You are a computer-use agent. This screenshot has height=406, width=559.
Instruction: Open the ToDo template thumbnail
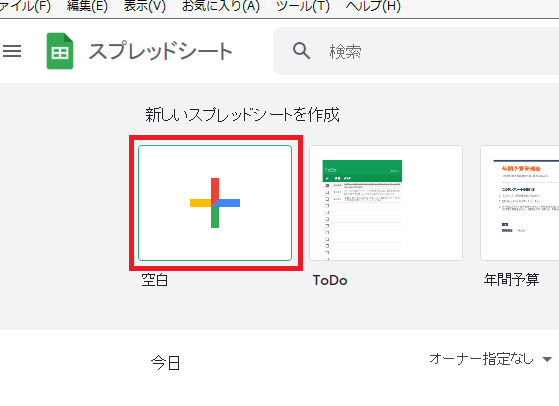tap(386, 203)
